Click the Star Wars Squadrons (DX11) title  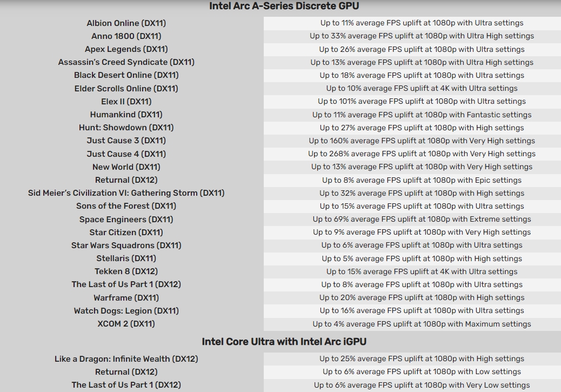click(126, 245)
